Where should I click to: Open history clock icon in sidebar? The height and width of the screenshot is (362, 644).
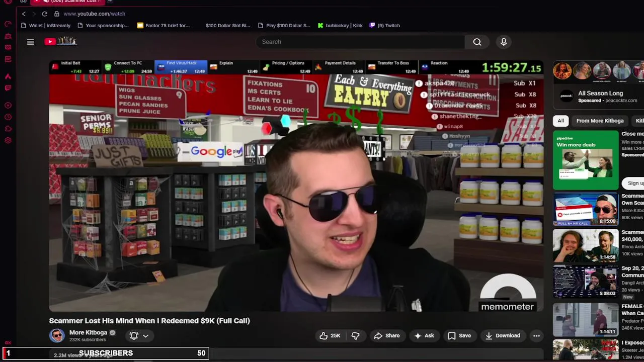click(x=8, y=117)
